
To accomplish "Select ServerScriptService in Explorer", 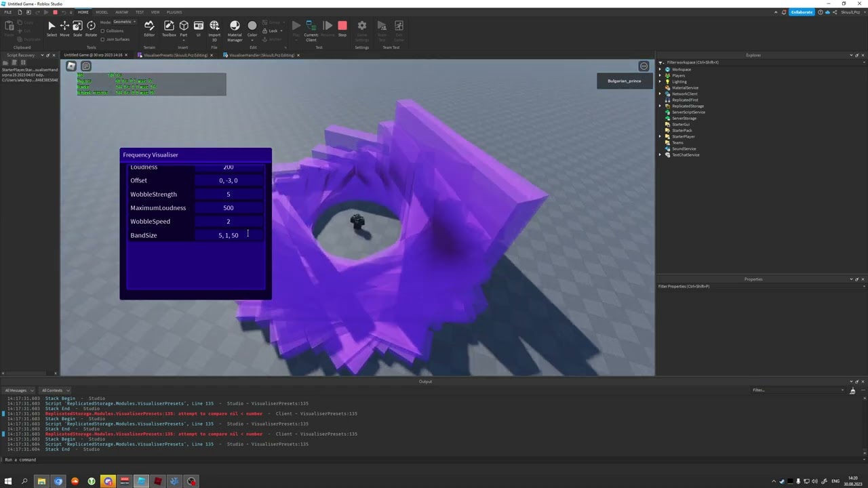I will pyautogui.click(x=688, y=112).
